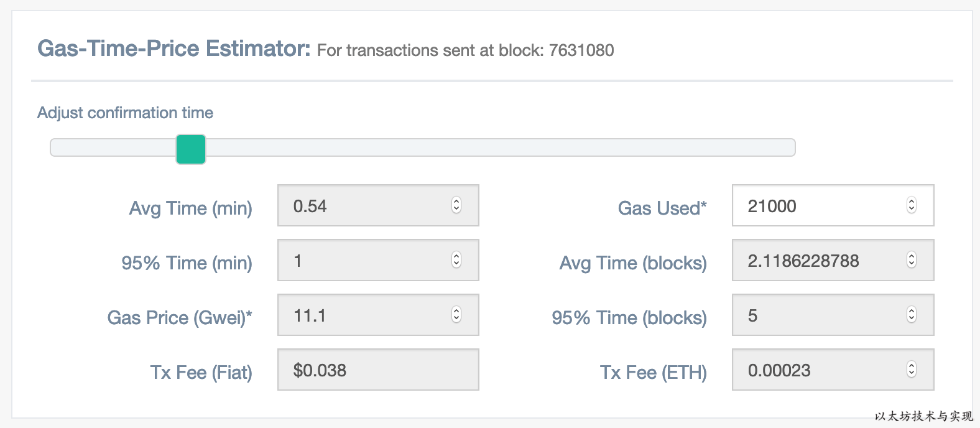Click the Gas Used stepper arrows
Image resolution: width=980 pixels, height=428 pixels.
pyautogui.click(x=912, y=205)
